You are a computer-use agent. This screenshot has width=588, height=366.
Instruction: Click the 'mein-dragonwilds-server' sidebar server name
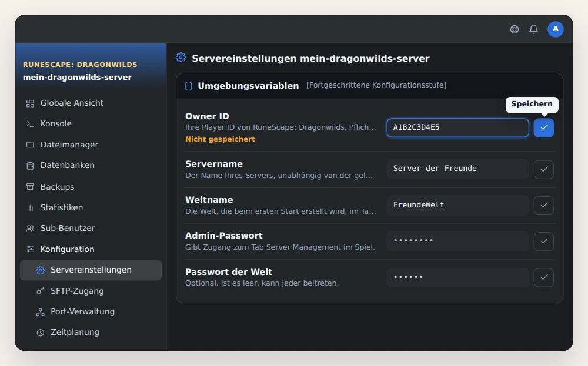77,77
